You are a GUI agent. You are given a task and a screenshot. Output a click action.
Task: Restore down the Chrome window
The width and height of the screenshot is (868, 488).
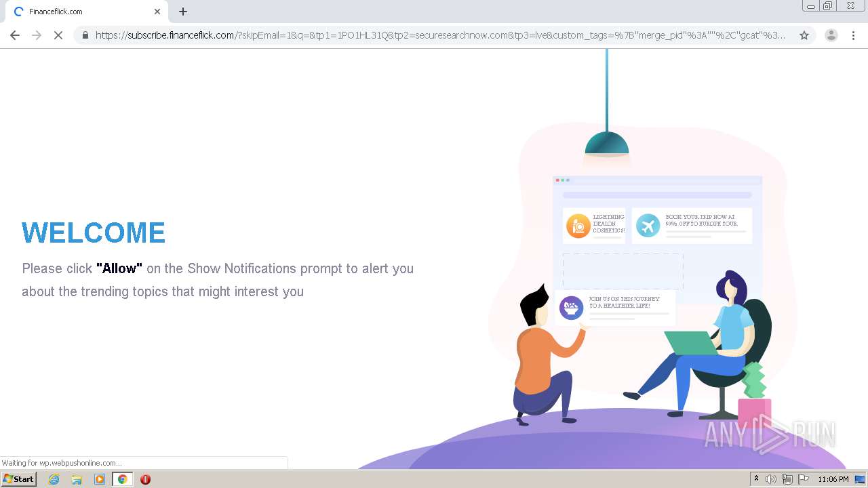click(828, 6)
